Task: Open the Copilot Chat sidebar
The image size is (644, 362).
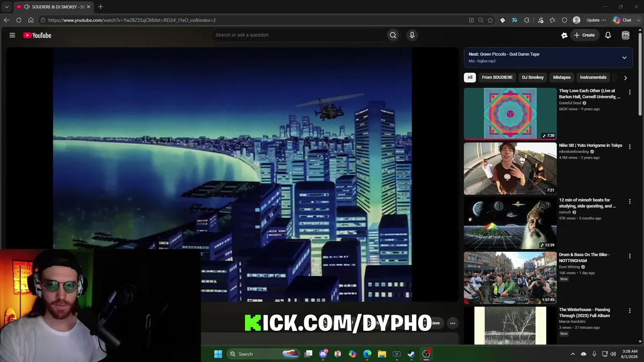Action: 622,20
